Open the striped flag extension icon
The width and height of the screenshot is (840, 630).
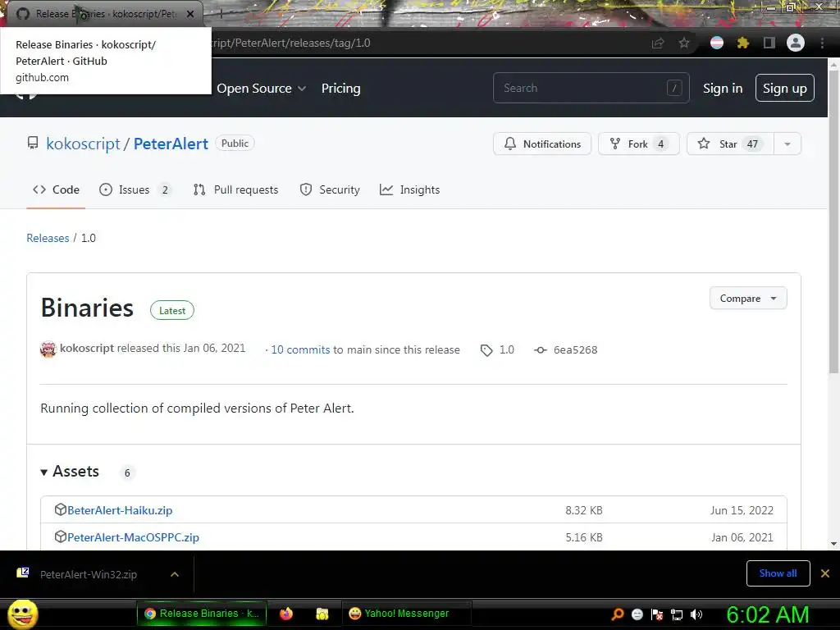(x=717, y=43)
